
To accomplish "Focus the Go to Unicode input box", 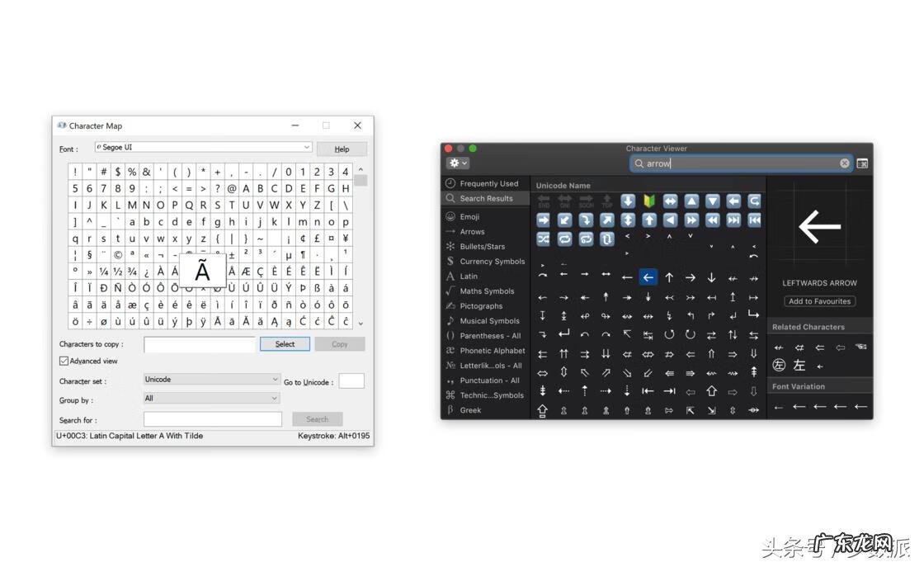I will coord(351,381).
